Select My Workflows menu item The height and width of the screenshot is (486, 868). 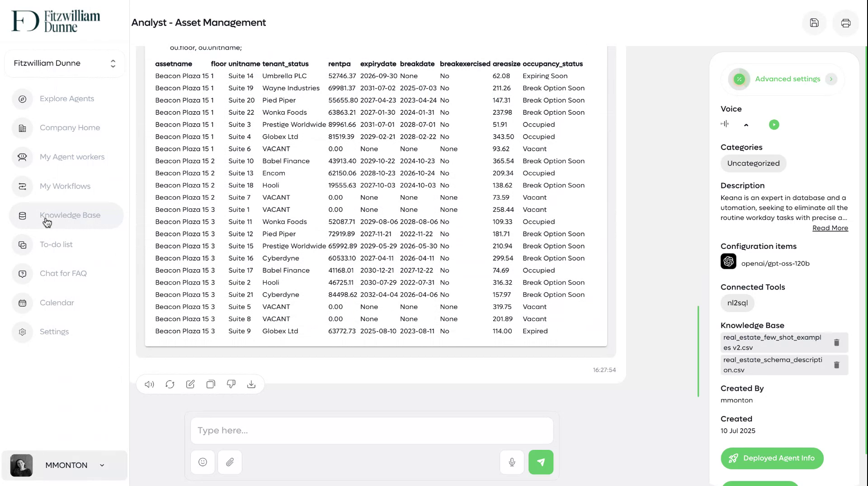point(65,186)
